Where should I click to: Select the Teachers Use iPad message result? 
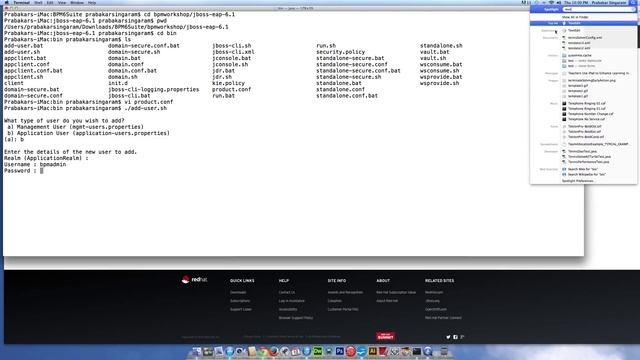point(599,73)
